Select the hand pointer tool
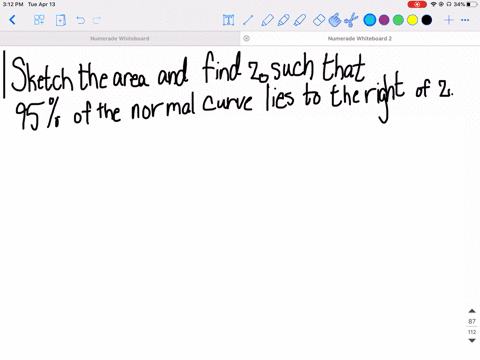480x360 pixels. [335, 20]
